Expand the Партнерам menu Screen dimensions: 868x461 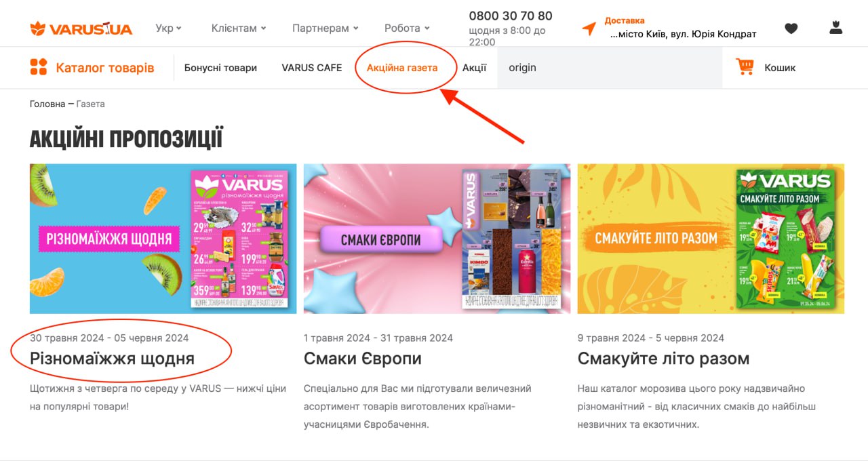pyautogui.click(x=325, y=28)
